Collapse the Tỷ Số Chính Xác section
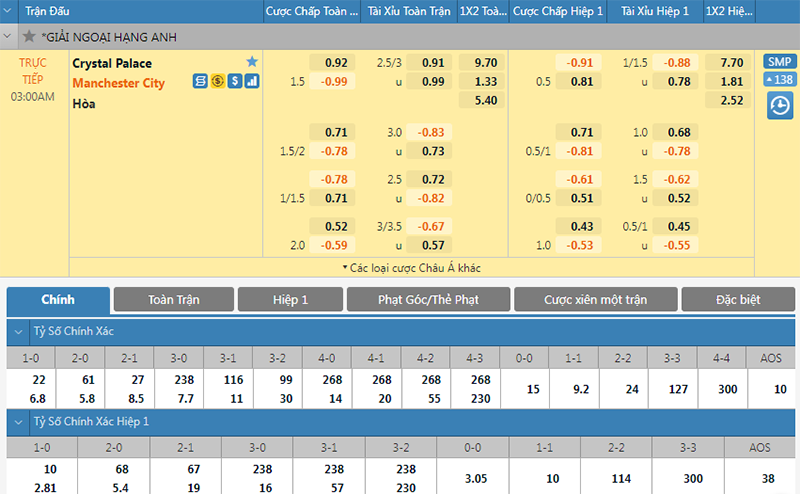Screen dimensions: 800x494 tap(18, 332)
